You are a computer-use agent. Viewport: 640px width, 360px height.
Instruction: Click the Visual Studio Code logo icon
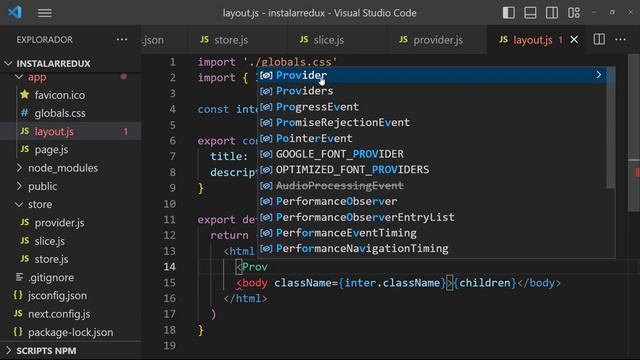15,13
